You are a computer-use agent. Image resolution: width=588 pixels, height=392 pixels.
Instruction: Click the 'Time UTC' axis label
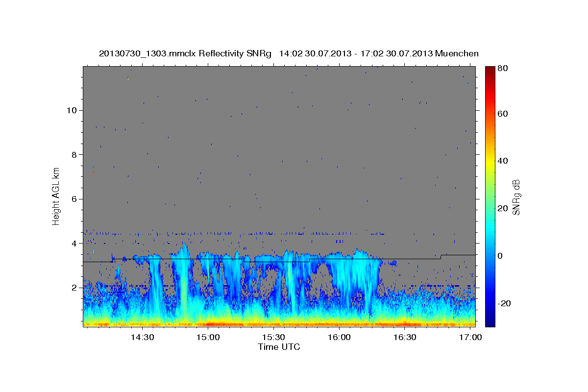279,347
